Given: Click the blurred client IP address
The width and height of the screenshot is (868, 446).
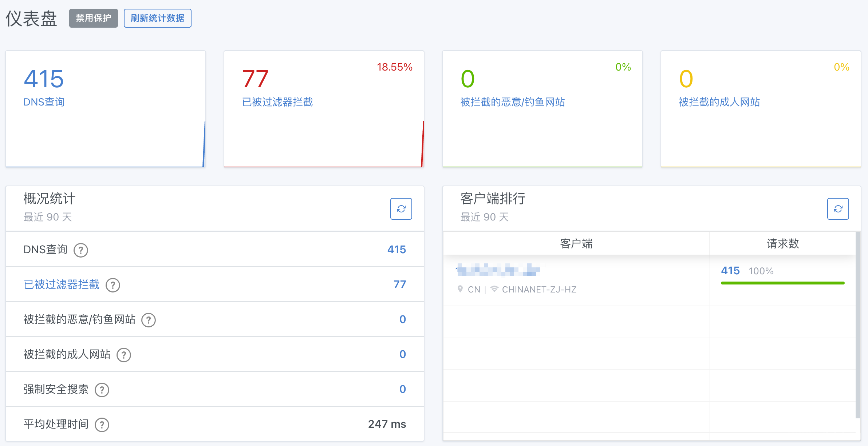Looking at the screenshot, I should point(498,270).
